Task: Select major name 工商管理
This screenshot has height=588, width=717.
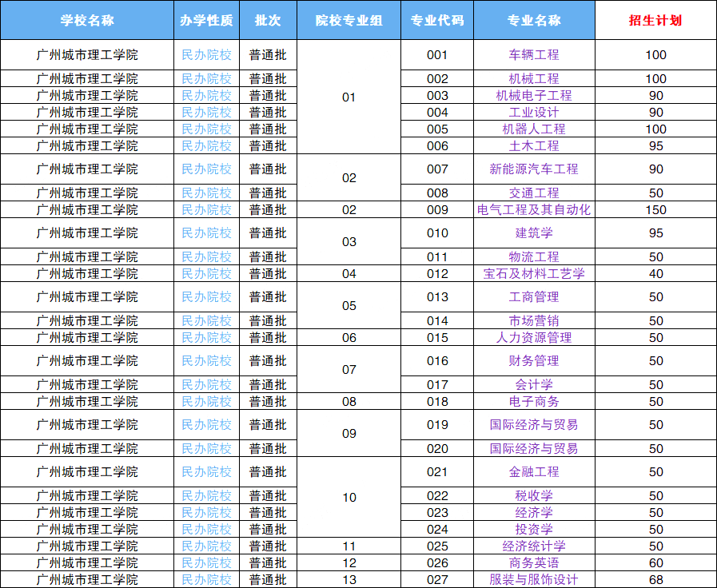Action: point(534,297)
